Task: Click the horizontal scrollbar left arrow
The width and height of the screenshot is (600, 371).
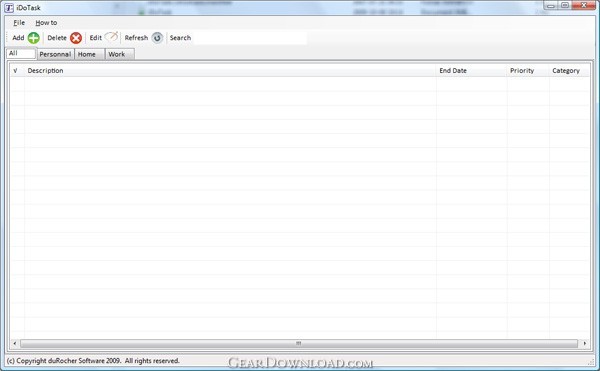Action: click(15, 343)
